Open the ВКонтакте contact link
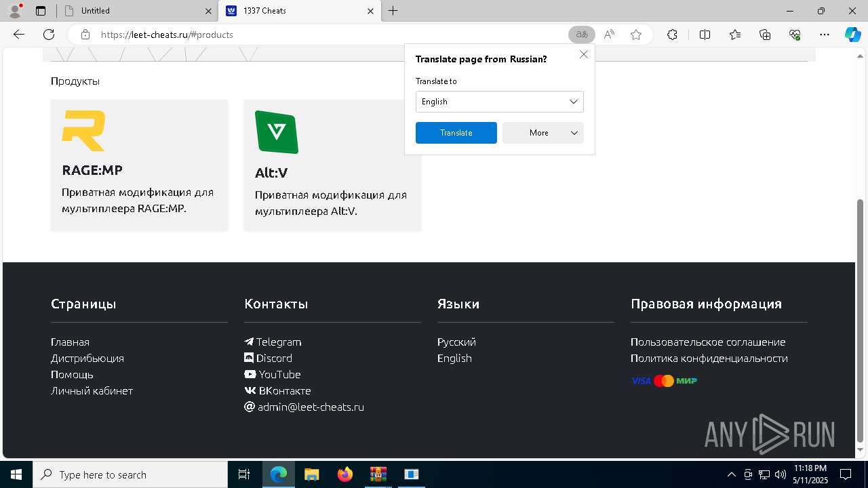The image size is (868, 488). click(x=285, y=390)
